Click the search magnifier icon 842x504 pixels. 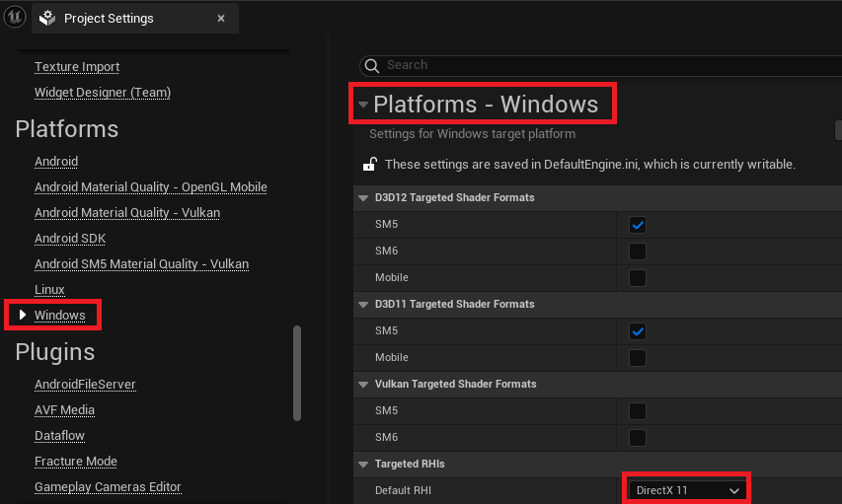point(372,65)
